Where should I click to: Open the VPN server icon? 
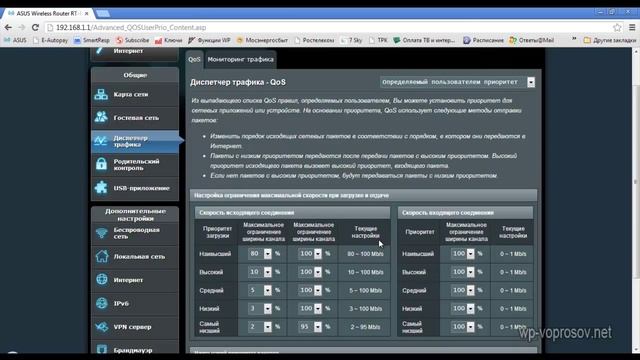point(102,327)
